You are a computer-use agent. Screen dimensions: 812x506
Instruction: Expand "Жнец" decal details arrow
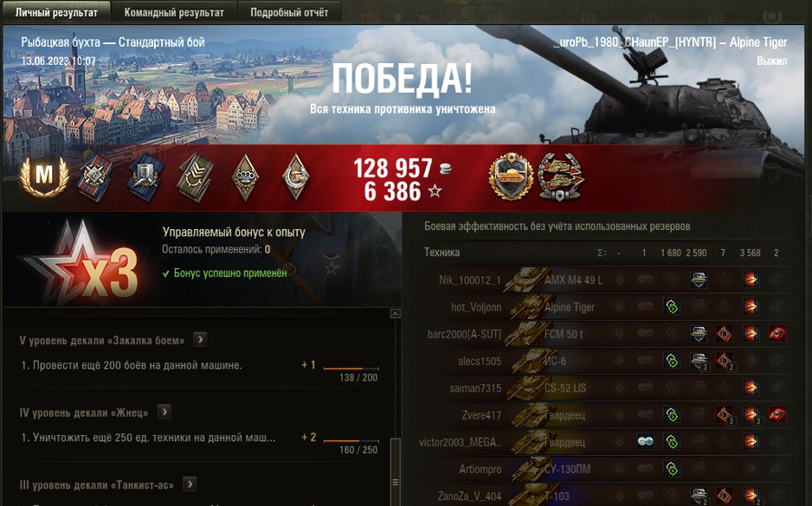(164, 412)
